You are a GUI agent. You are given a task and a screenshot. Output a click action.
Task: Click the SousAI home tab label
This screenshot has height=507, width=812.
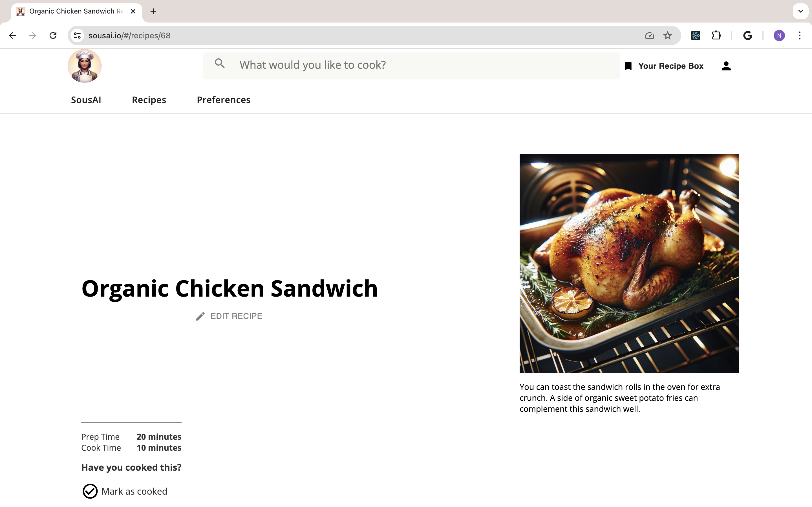[x=87, y=99]
